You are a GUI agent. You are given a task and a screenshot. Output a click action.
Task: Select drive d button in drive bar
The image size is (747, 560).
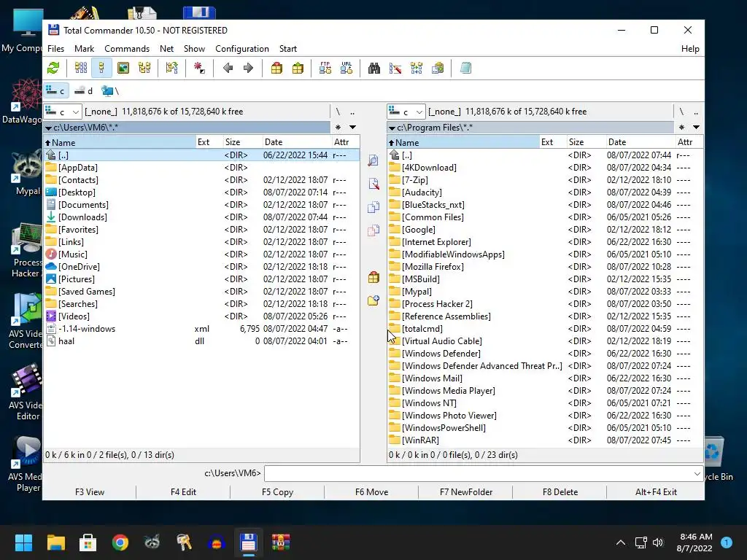(84, 90)
